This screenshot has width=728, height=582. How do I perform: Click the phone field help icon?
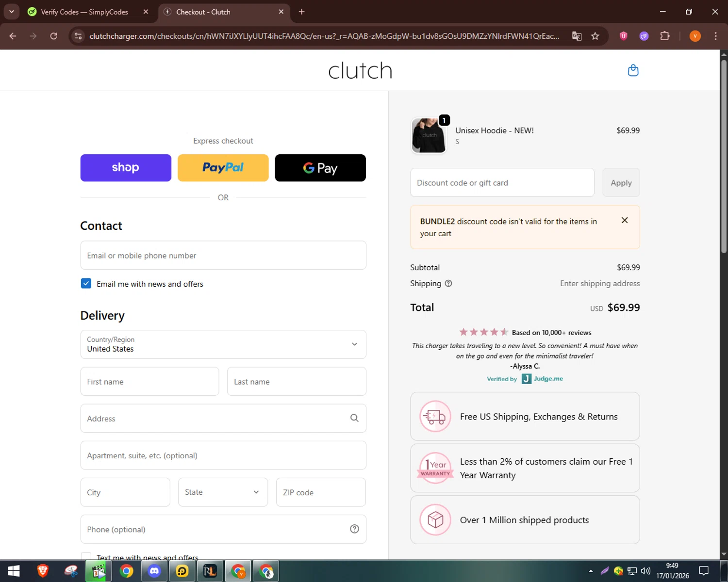point(354,529)
